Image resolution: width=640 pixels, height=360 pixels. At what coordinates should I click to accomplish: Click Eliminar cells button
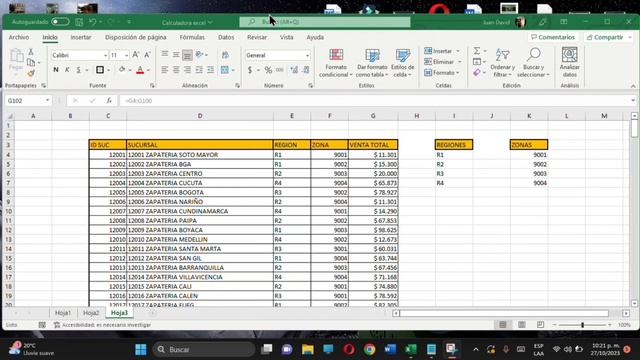point(439,62)
